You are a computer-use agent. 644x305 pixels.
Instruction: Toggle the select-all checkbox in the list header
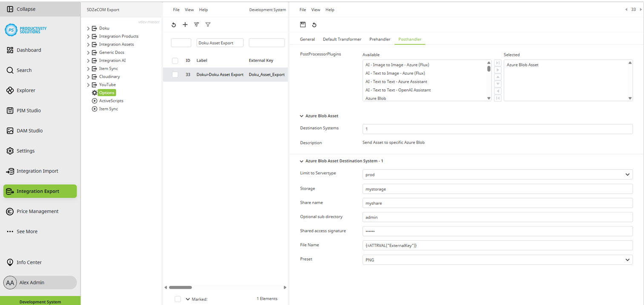[175, 61]
